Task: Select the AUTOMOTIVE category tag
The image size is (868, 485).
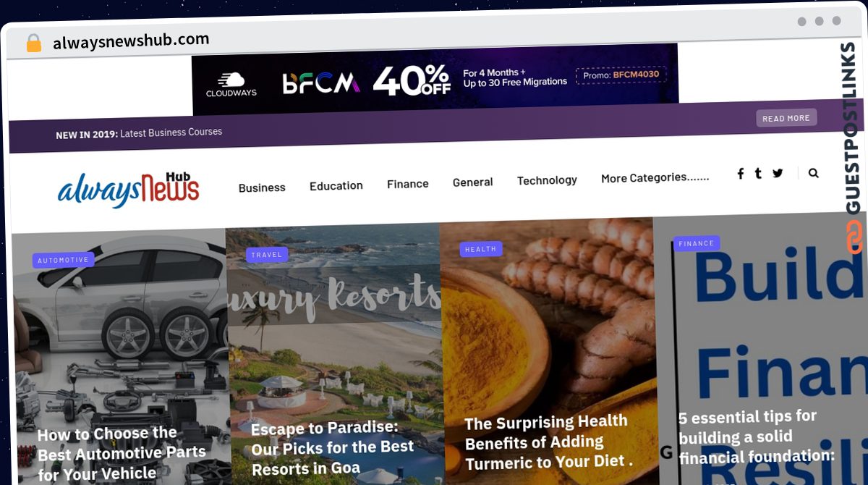Action: point(63,260)
